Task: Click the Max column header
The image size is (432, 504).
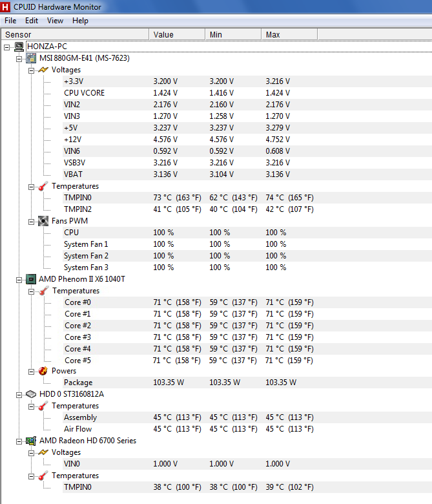Action: pyautogui.click(x=289, y=34)
